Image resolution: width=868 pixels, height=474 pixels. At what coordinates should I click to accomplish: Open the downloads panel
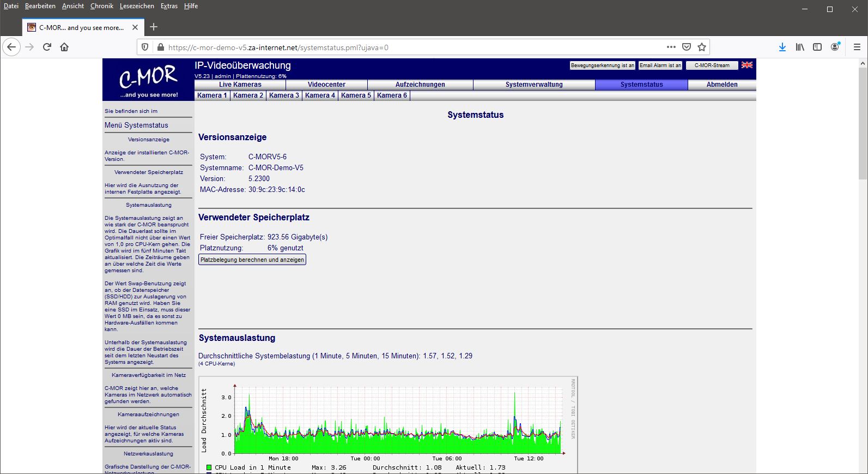(x=782, y=47)
